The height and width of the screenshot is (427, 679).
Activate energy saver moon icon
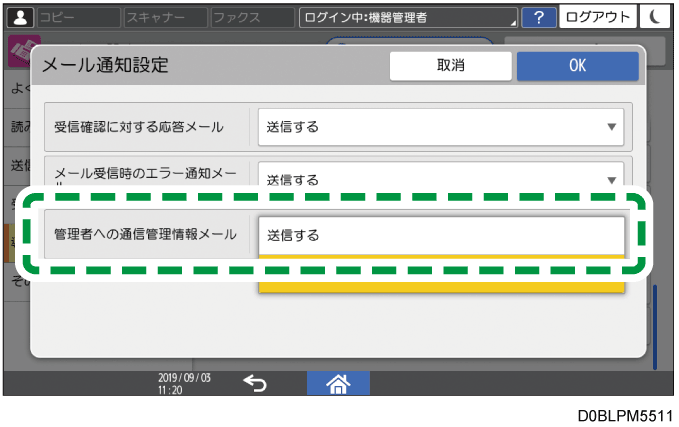click(x=654, y=17)
